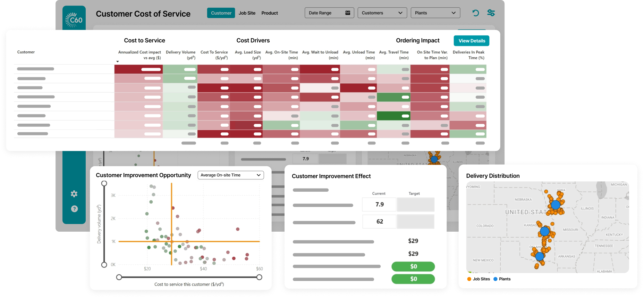Click the Avg. Travel Time column header
Image resolution: width=644 pixels, height=298 pixels.
tap(394, 55)
